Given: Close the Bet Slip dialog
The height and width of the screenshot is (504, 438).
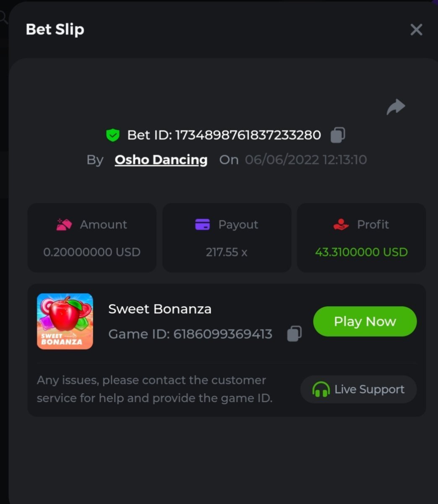Looking at the screenshot, I should 416,30.
